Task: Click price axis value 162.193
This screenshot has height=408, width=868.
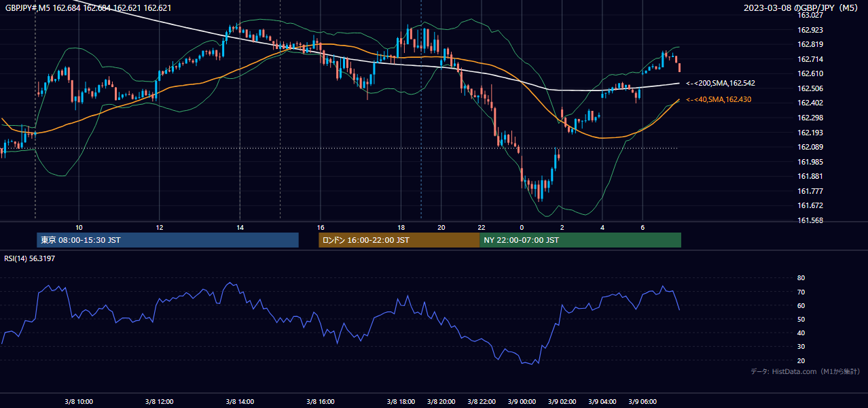Action: coord(810,133)
